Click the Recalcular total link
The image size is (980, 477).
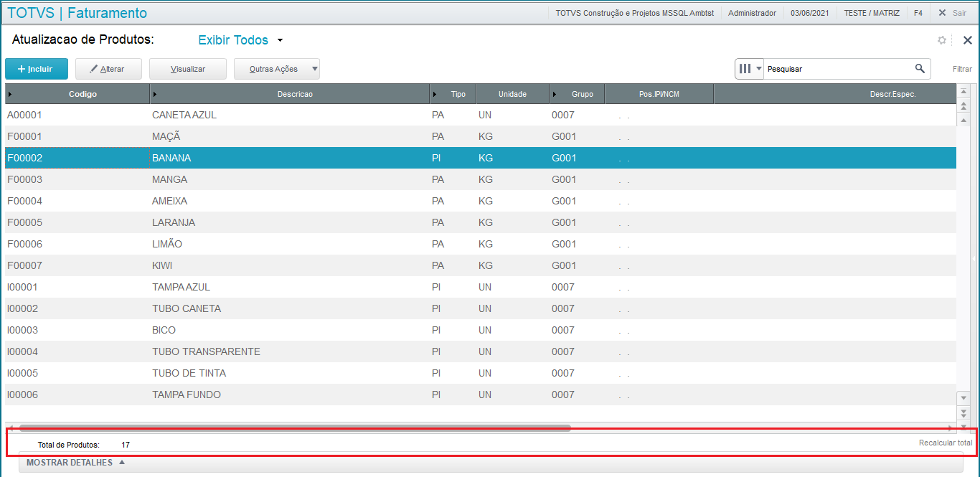click(x=946, y=443)
